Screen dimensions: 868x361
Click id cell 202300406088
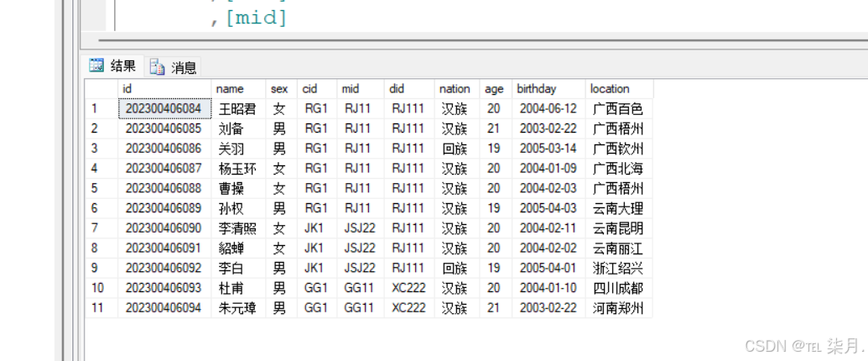[x=164, y=189]
